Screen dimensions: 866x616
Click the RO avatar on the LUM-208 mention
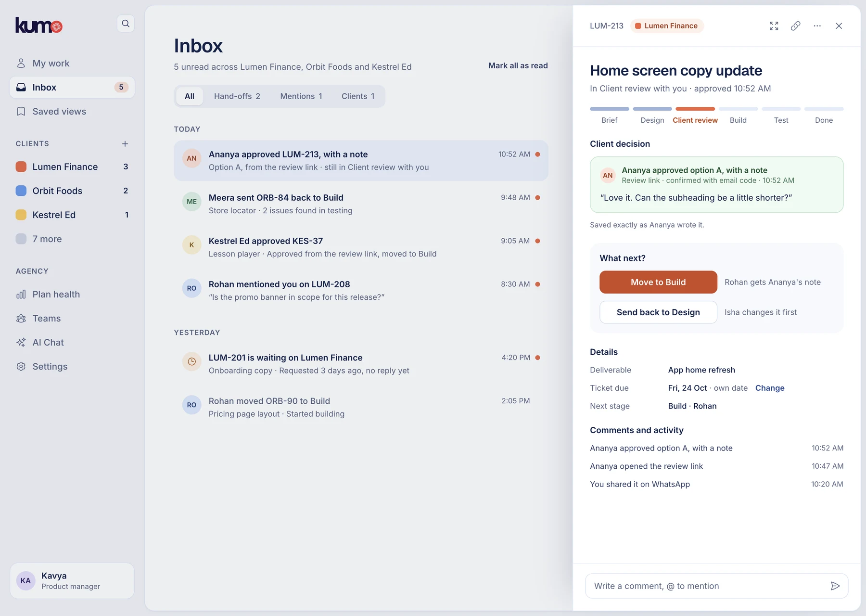click(x=191, y=288)
